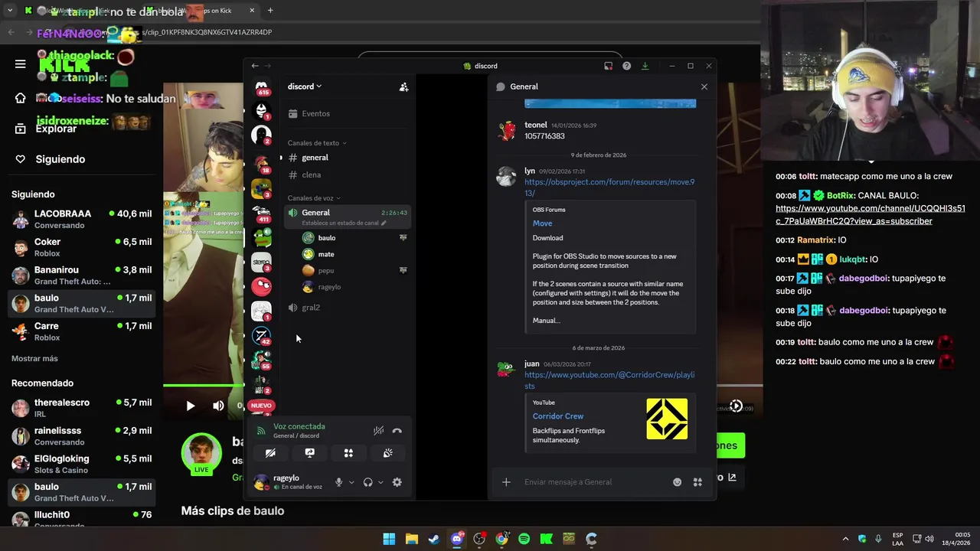Mute the microphone in Discord

click(x=338, y=482)
